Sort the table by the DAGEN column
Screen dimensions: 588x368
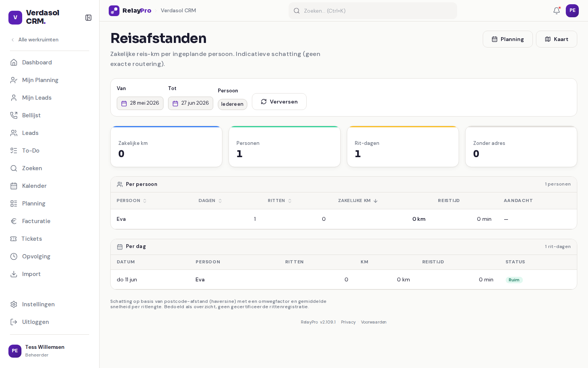pyautogui.click(x=210, y=200)
